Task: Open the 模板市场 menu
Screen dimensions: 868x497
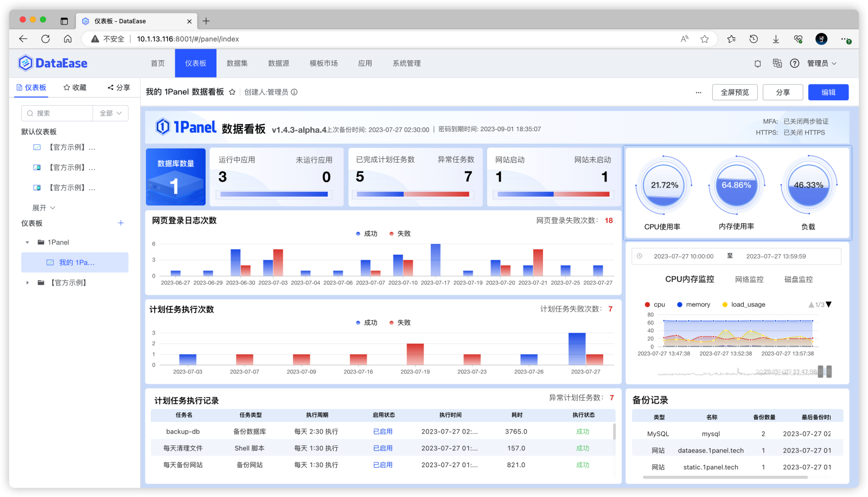Action: tap(323, 63)
